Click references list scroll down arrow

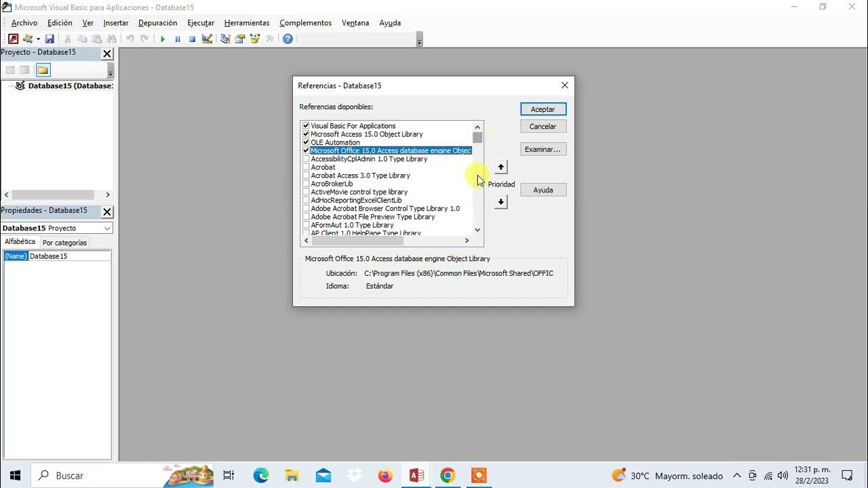[x=477, y=230]
